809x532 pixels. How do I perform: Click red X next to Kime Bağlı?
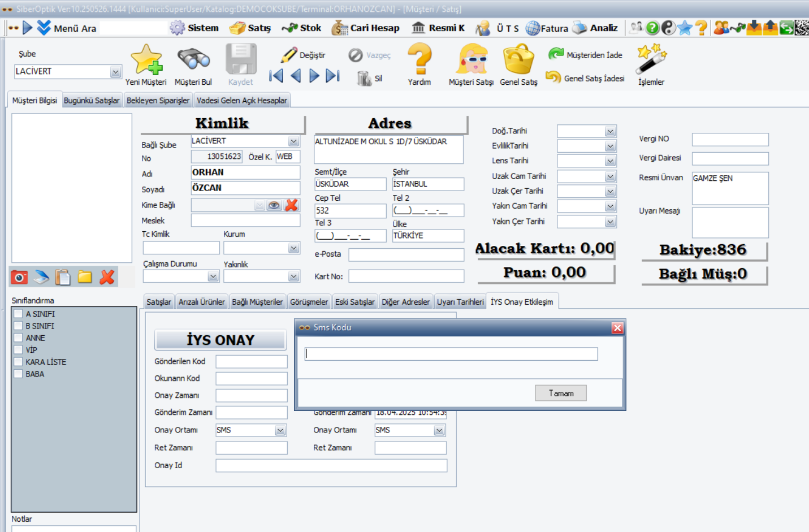coord(292,205)
